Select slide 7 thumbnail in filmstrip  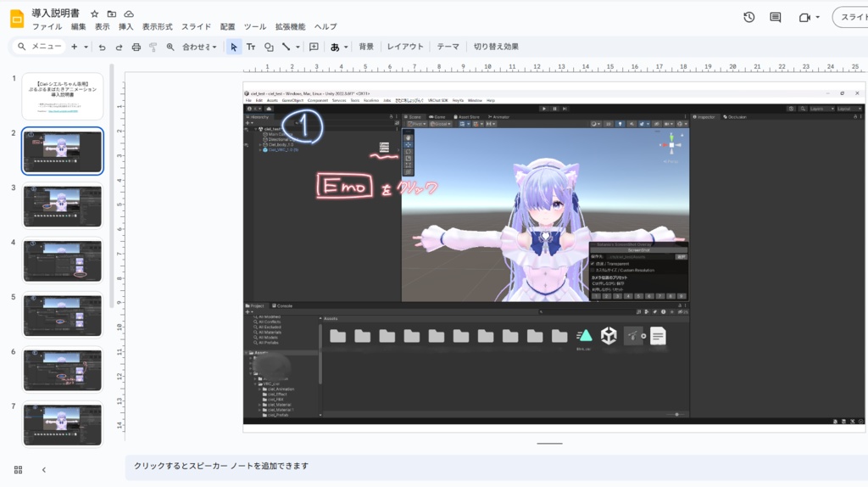click(x=63, y=424)
